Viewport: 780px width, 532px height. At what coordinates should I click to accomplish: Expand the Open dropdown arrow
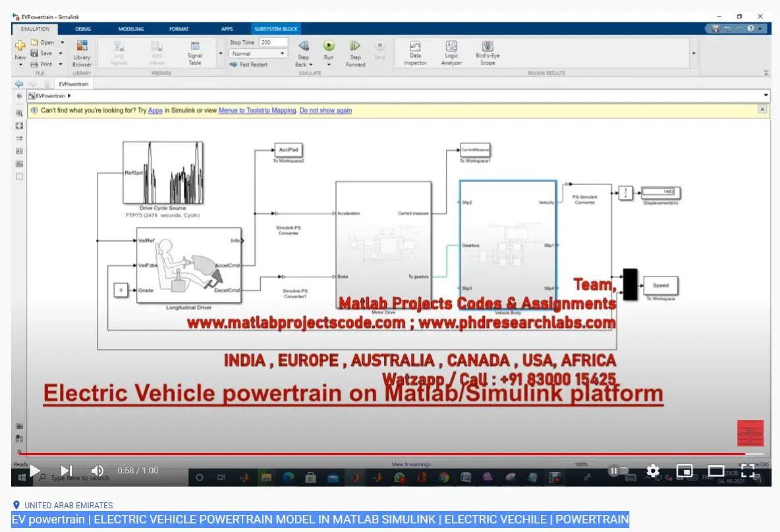62,42
